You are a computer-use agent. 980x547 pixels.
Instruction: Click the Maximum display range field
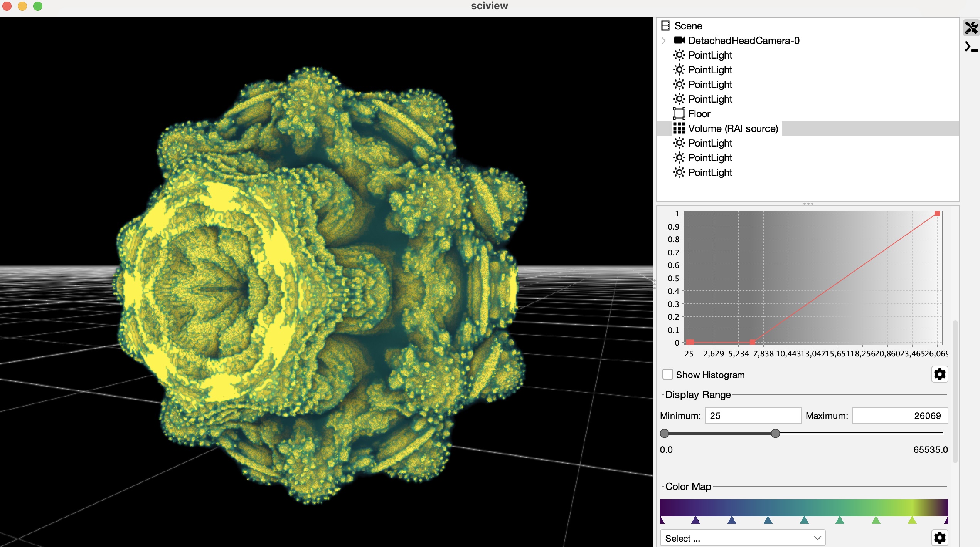(899, 415)
